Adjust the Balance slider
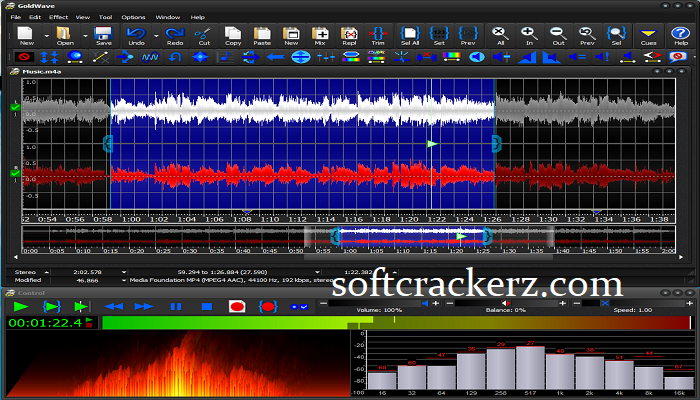 click(506, 303)
